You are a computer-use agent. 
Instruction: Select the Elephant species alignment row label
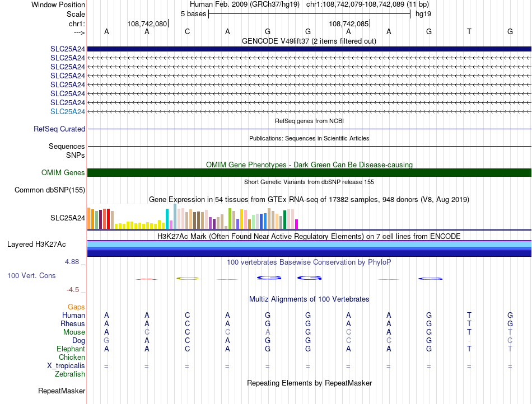pyautogui.click(x=71, y=349)
